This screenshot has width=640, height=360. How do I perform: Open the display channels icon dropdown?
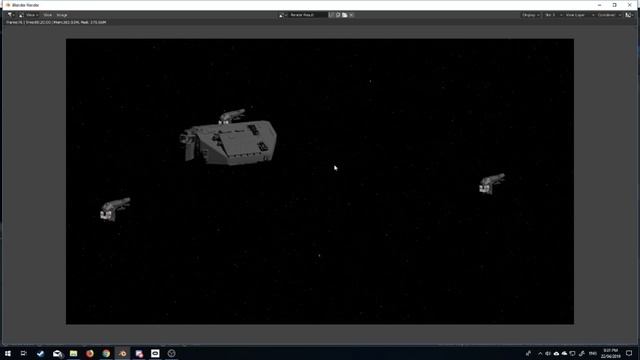[629, 15]
